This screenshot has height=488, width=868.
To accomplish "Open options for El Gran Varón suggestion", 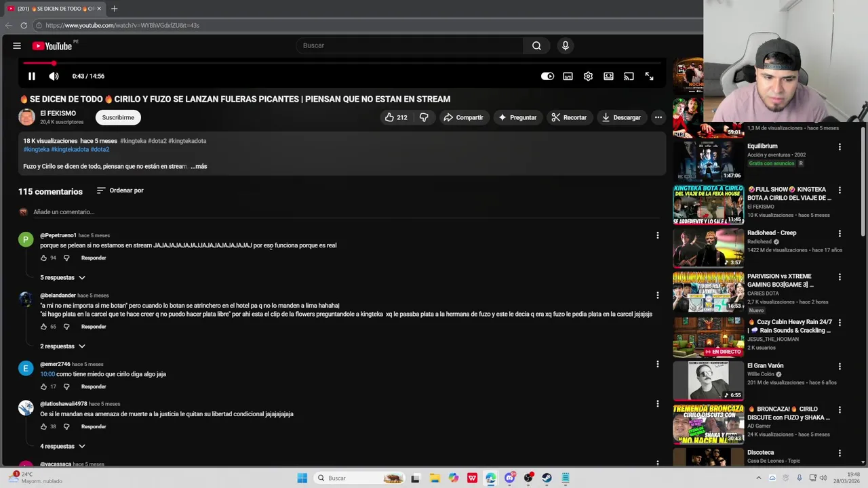I will coord(840,367).
